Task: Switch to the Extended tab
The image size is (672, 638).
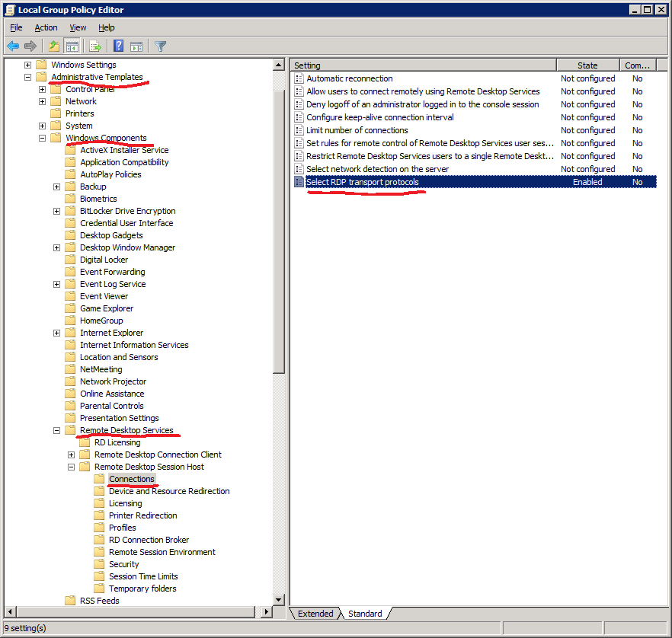Action: (314, 613)
